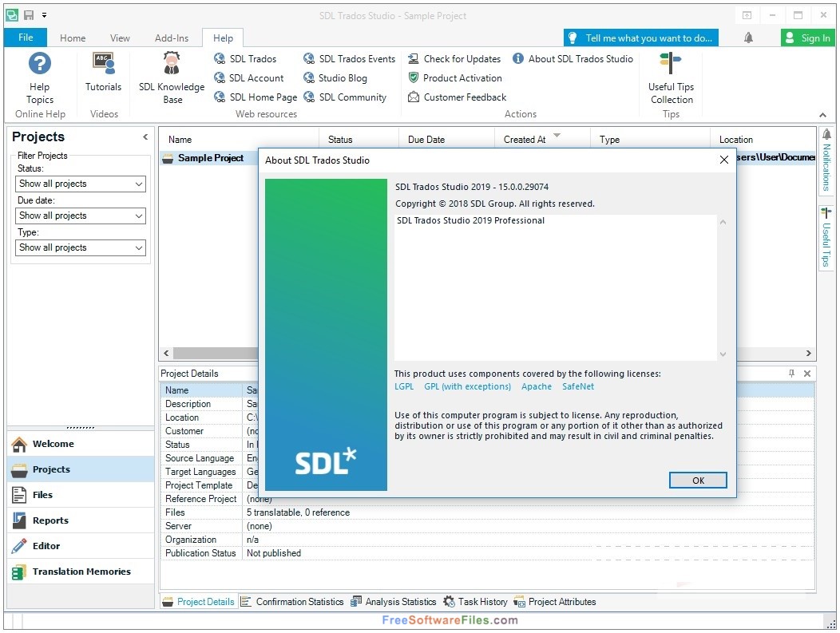Open the SDL Trados web resource
The image size is (840, 633).
(x=245, y=59)
